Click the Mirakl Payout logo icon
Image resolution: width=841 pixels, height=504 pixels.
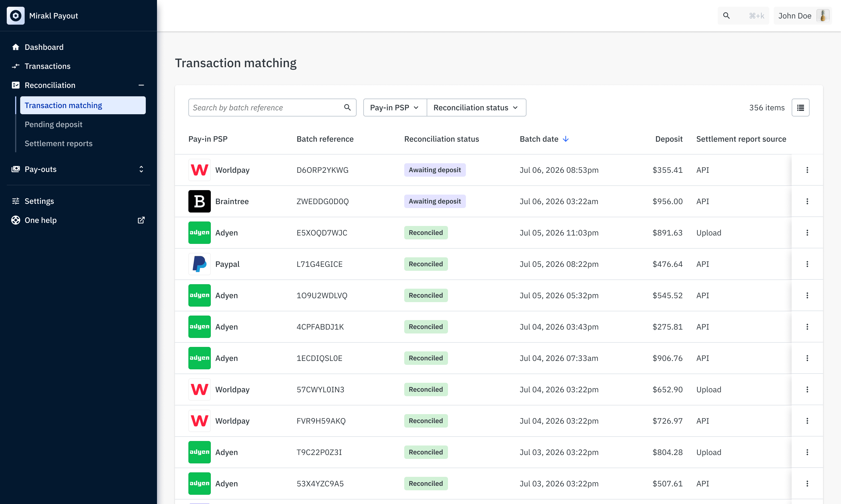point(16,16)
